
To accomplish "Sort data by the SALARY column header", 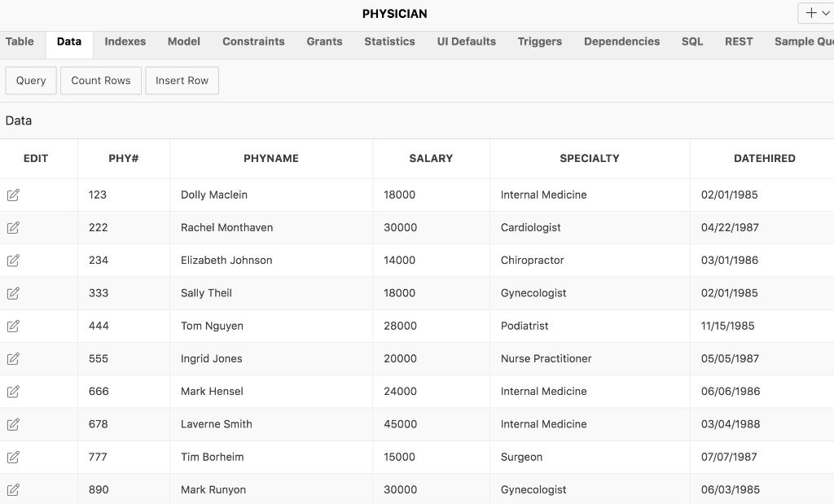I will [x=431, y=158].
